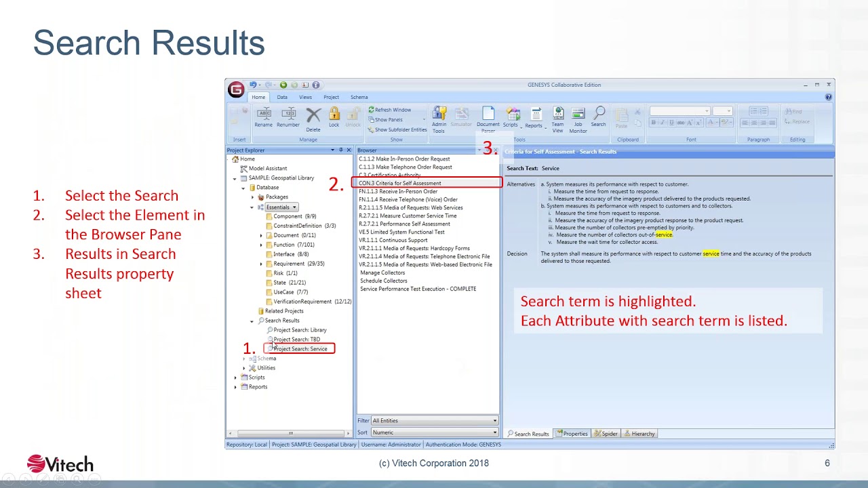This screenshot has height=488, width=868.
Task: Switch to the Views ribbon tab
Action: tap(306, 97)
